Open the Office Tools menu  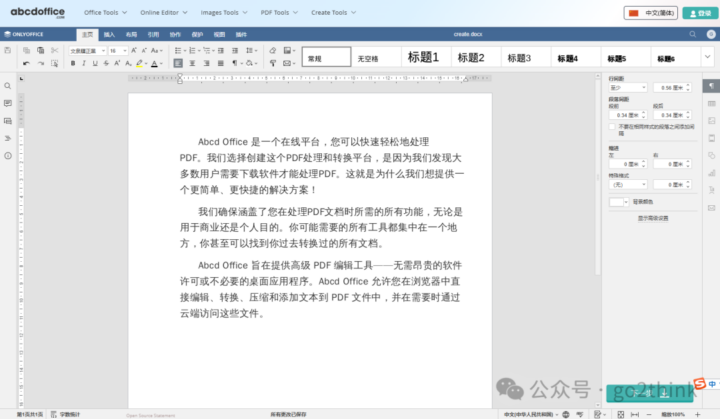(106, 12)
